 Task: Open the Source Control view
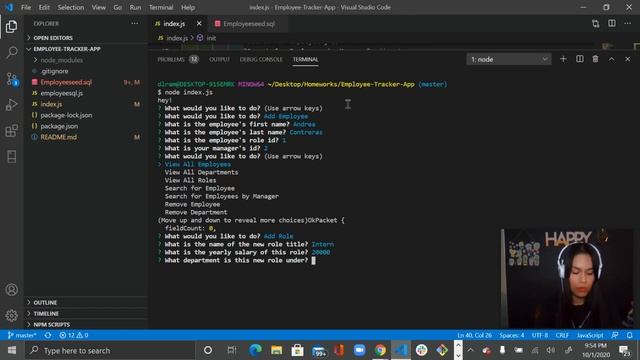(11, 79)
